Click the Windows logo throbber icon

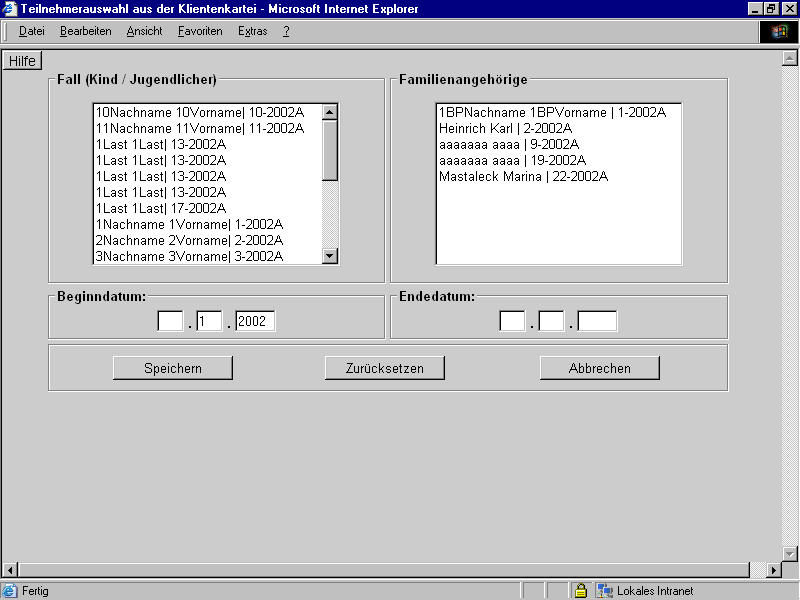click(779, 31)
